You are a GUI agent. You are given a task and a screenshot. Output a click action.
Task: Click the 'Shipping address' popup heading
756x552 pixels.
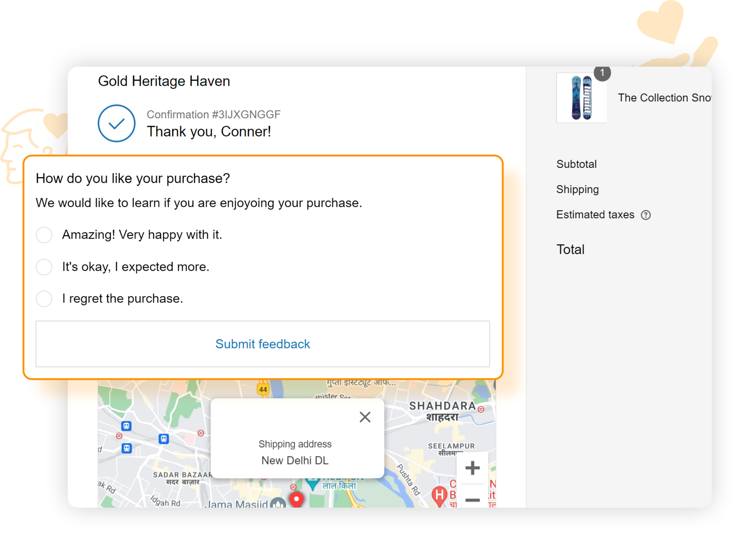click(x=295, y=444)
